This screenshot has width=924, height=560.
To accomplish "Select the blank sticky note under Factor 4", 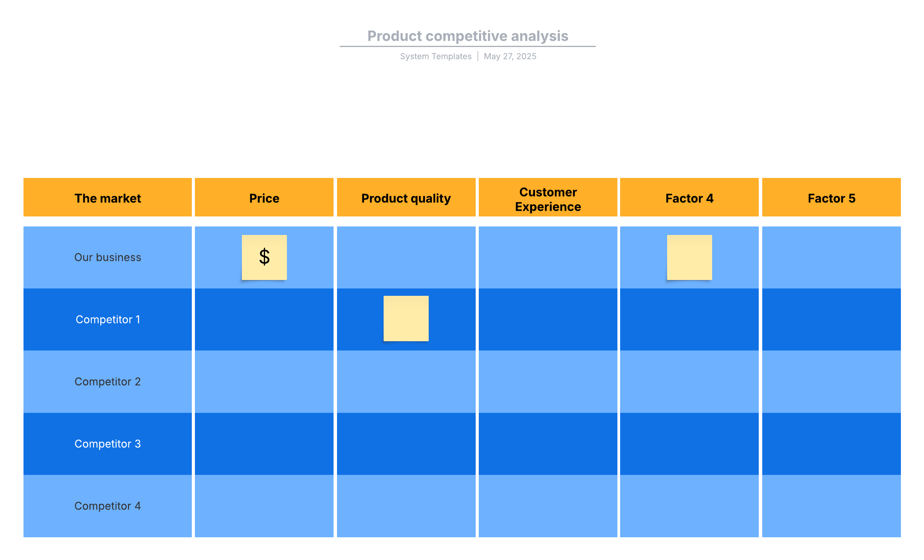I will [689, 257].
